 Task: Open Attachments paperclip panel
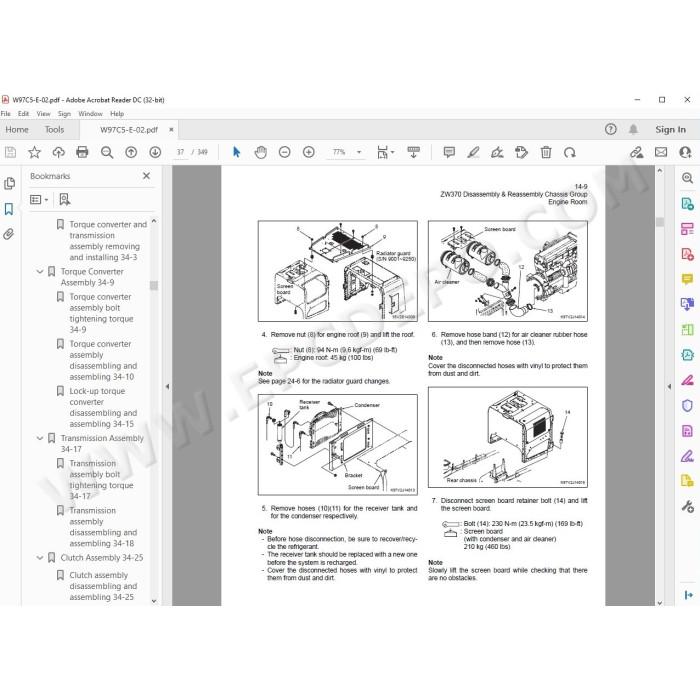[x=8, y=234]
